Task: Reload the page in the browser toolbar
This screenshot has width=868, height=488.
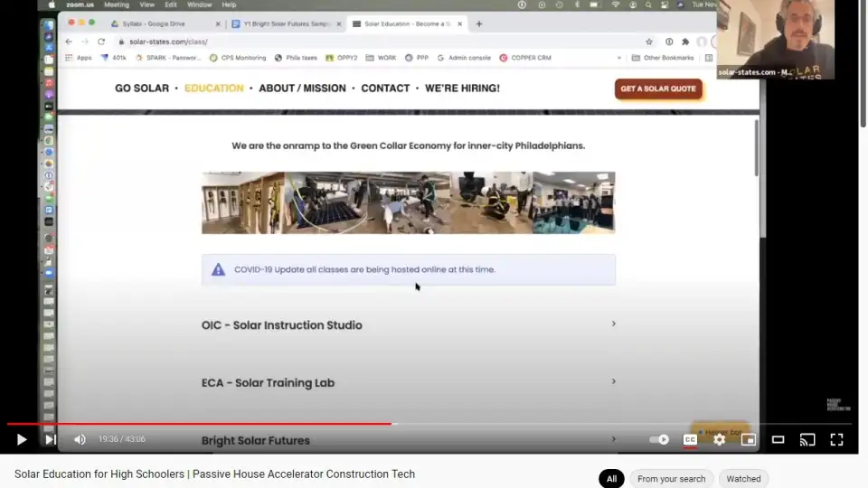Action: click(101, 42)
